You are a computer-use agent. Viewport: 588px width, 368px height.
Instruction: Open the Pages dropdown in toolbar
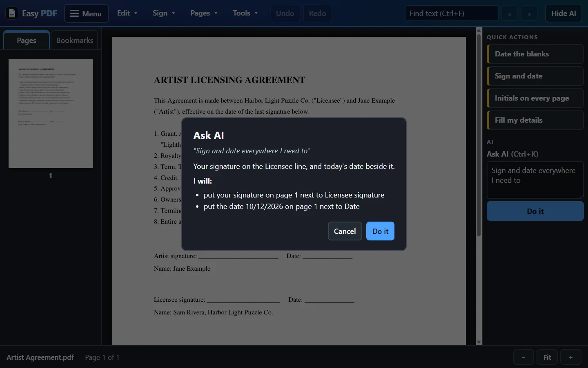[x=204, y=13]
